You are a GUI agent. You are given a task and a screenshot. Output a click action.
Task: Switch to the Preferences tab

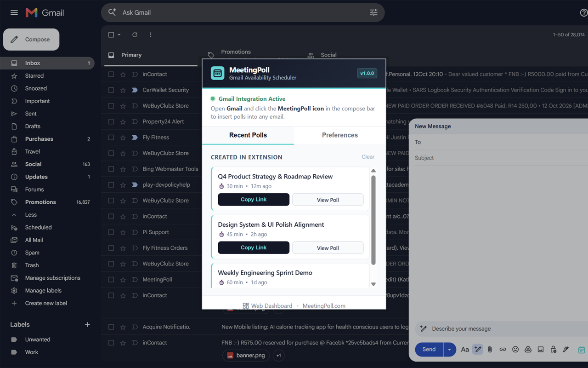pyautogui.click(x=340, y=135)
